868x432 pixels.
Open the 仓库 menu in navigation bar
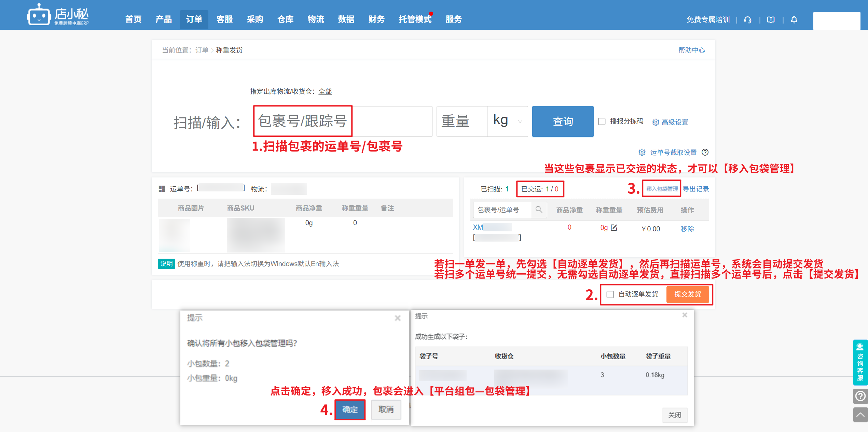pyautogui.click(x=285, y=19)
